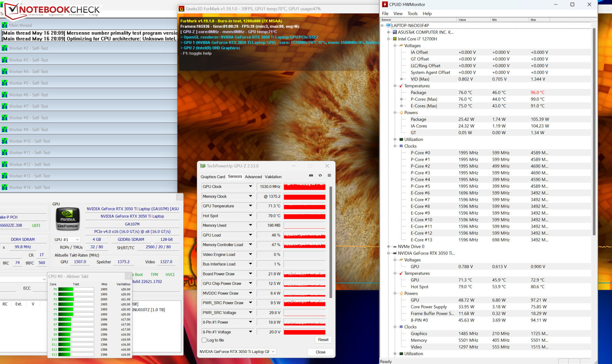Screen dimensions: 612x364
Task: Click the LAPTOP-N6O03F4P computer icon
Action: 388,25
